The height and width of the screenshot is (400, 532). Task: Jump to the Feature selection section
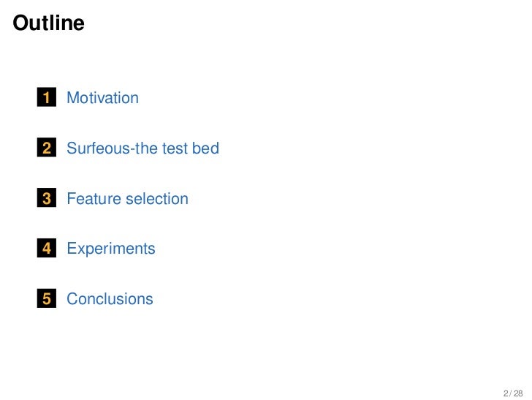click(x=127, y=199)
